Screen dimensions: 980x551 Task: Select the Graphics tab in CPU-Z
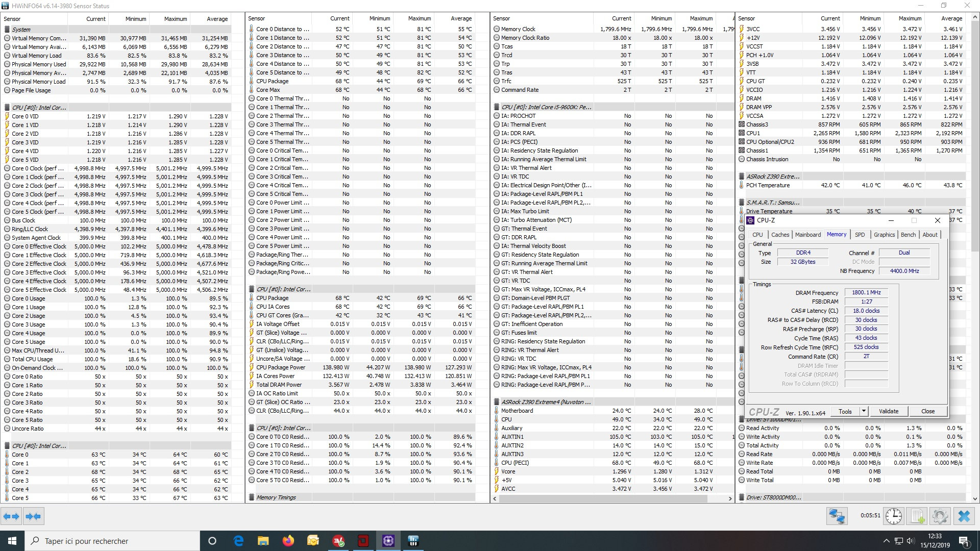click(x=884, y=235)
